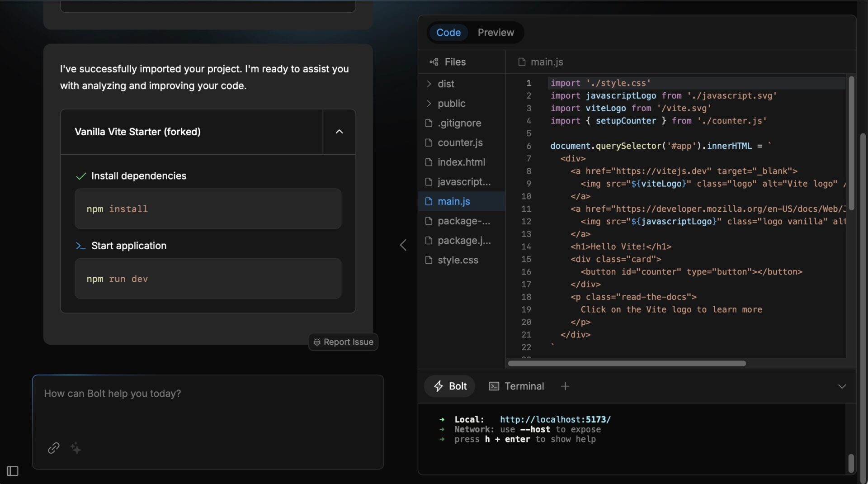Add a new terminal with the plus icon
Viewport: 868px width, 484px height.
tap(565, 386)
